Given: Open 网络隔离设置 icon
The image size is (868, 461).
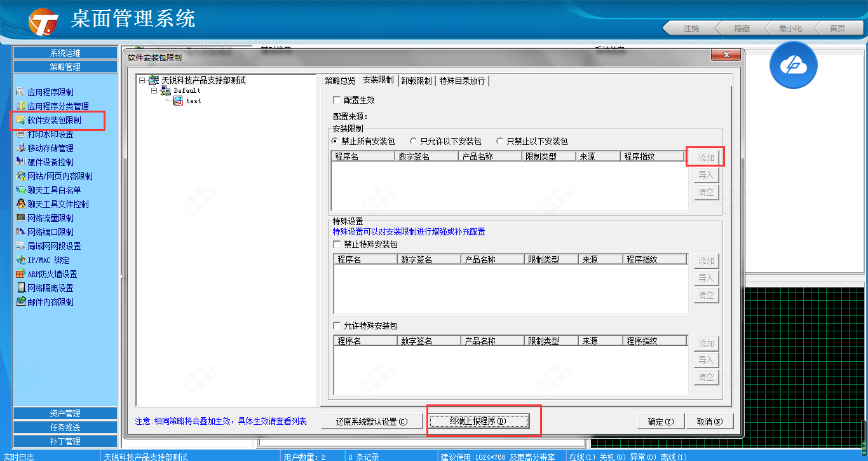Looking at the screenshot, I should [x=21, y=288].
